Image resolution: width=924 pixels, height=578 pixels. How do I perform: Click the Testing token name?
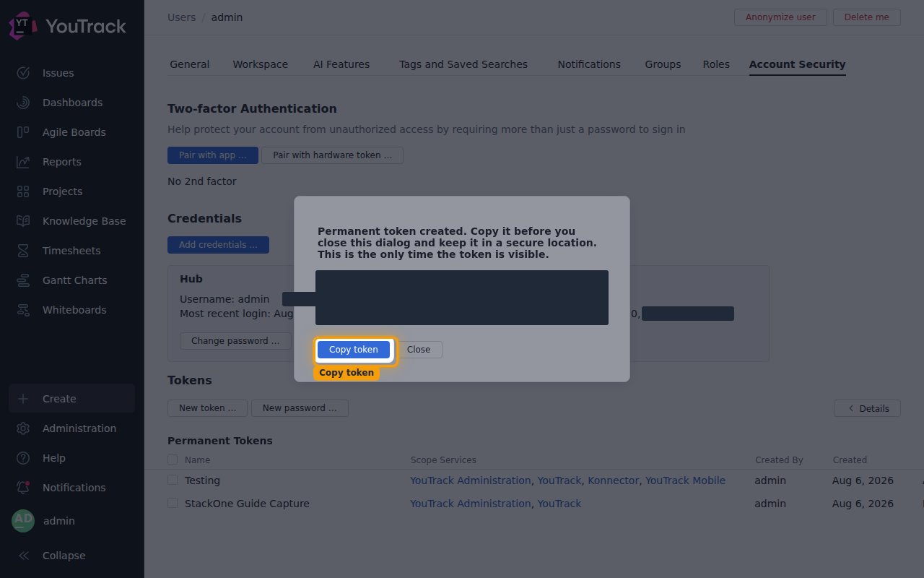[202, 480]
